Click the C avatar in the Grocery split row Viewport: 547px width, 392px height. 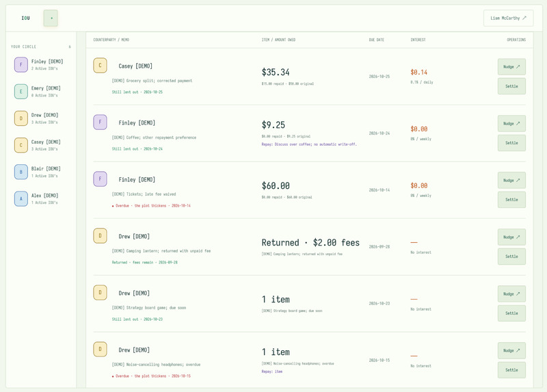click(100, 65)
